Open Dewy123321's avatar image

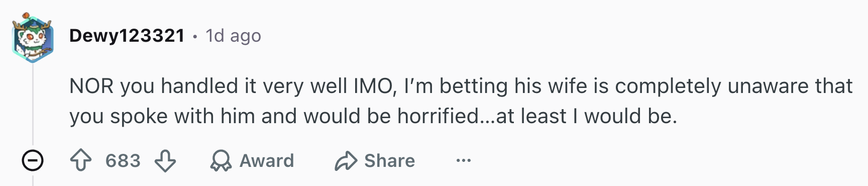tap(33, 38)
